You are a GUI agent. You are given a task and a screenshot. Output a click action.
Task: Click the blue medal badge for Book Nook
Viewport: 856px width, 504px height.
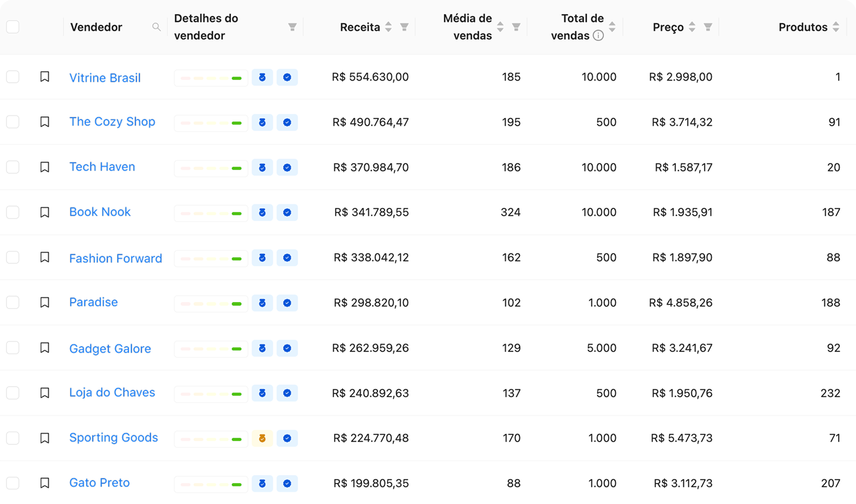(262, 213)
